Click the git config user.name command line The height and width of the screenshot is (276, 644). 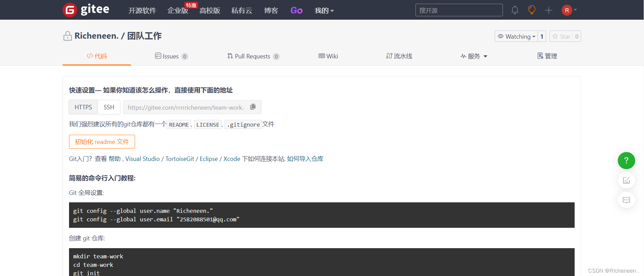pyautogui.click(x=143, y=211)
